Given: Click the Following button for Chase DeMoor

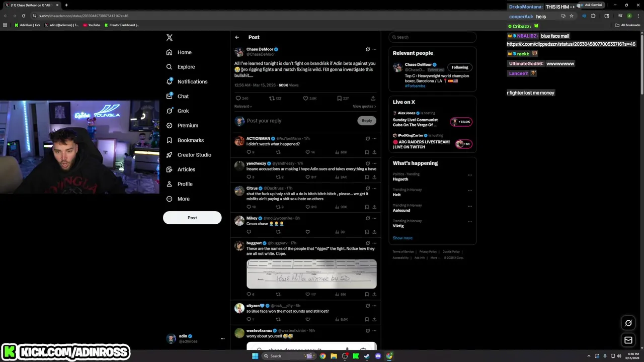Looking at the screenshot, I should [x=460, y=67].
